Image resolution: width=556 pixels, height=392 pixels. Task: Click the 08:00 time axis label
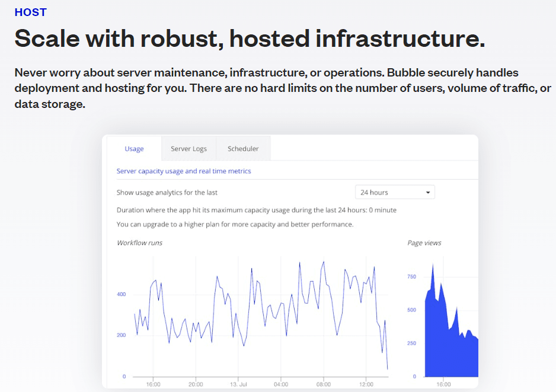[x=324, y=384]
